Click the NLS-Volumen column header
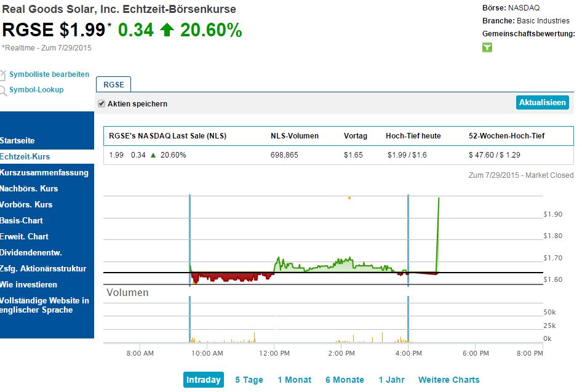Image resolution: width=582 pixels, height=392 pixels. pyautogui.click(x=295, y=136)
